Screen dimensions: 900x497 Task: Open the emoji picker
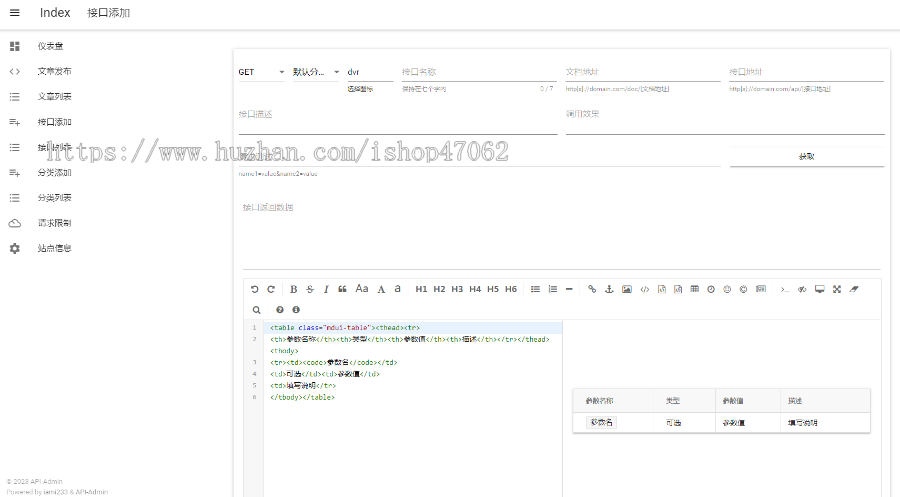point(727,289)
